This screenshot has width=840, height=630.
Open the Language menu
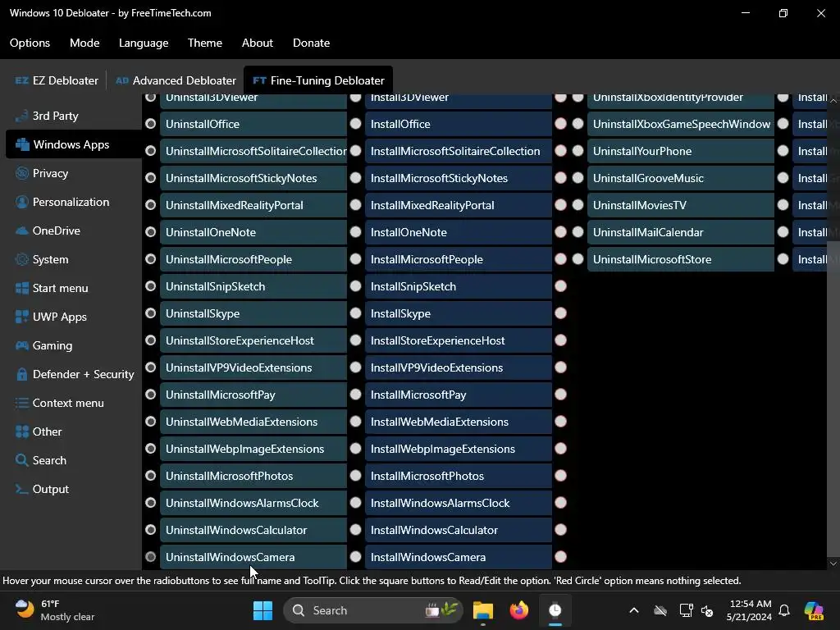click(144, 43)
